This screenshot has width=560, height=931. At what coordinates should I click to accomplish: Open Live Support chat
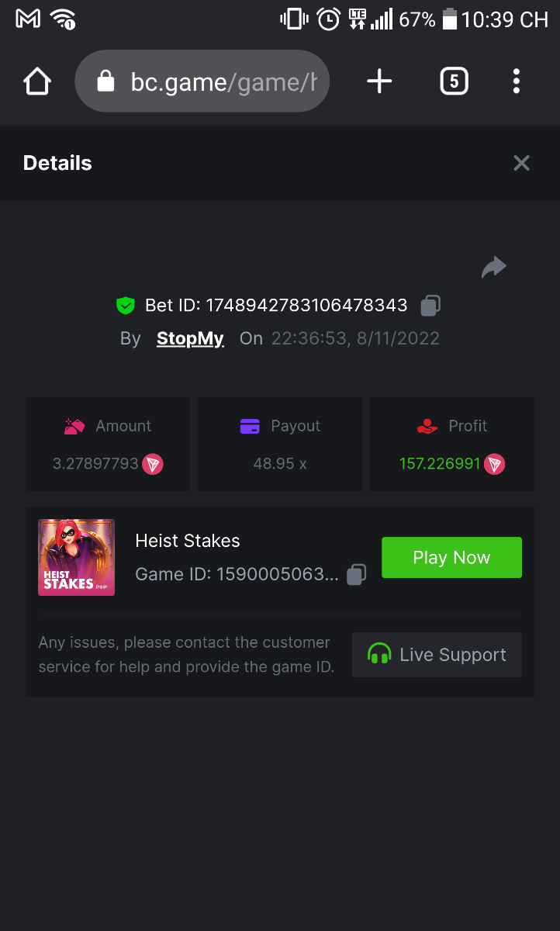point(437,655)
